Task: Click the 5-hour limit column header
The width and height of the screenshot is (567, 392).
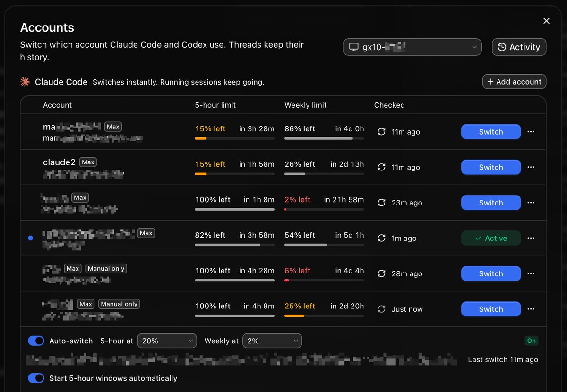Action: [x=215, y=105]
